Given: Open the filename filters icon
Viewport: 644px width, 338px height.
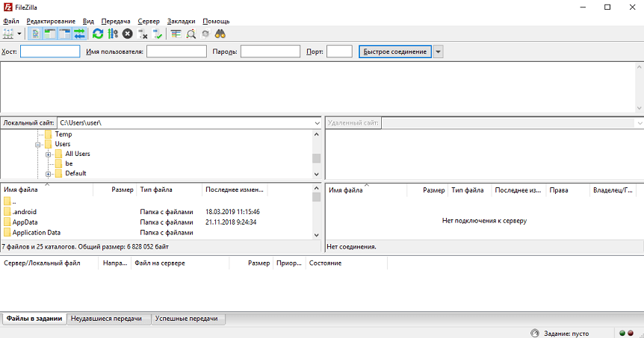Looking at the screenshot, I should click(176, 34).
